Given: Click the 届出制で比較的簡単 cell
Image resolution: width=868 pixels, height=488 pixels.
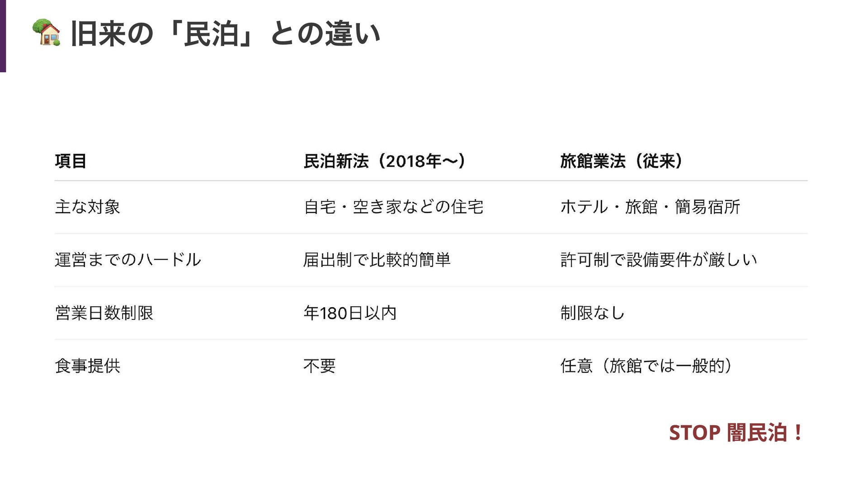Looking at the screenshot, I should coord(377,260).
